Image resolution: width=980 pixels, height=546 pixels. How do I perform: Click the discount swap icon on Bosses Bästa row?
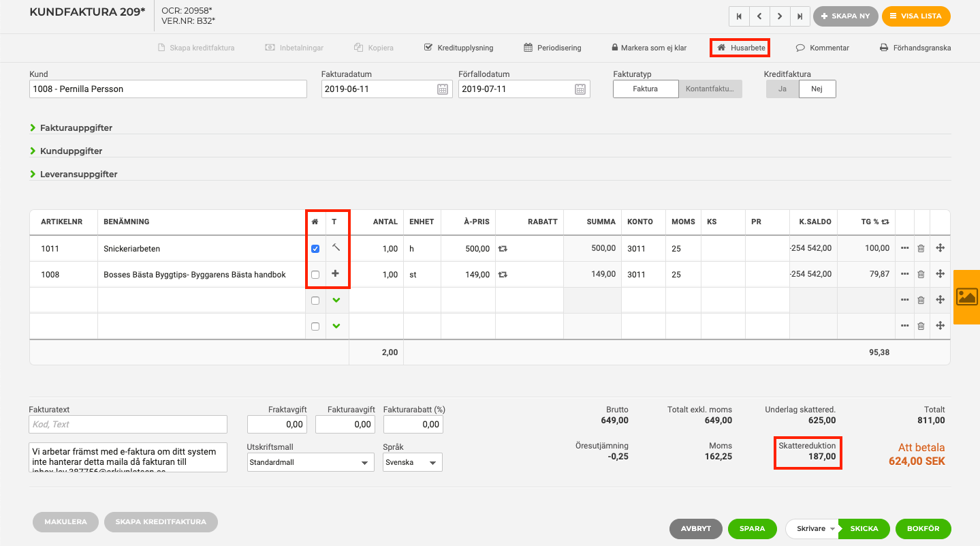[503, 275]
